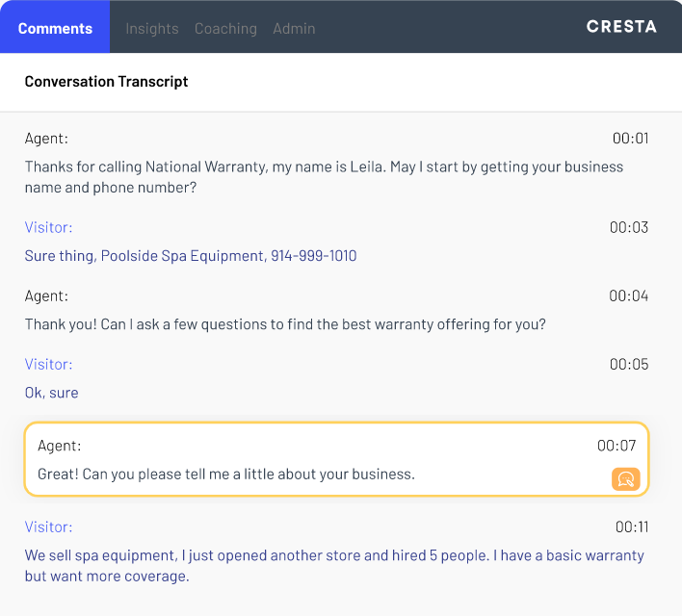Select the agent's warranty offering question

(285, 324)
